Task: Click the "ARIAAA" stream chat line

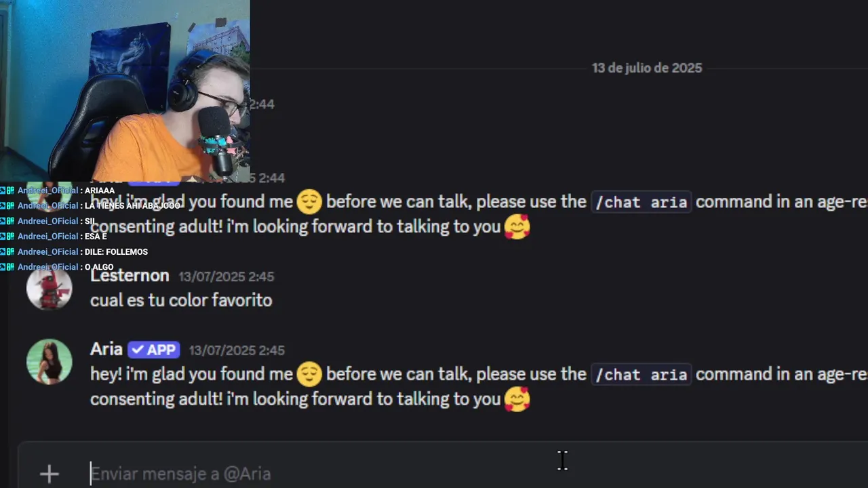Action: (x=99, y=190)
